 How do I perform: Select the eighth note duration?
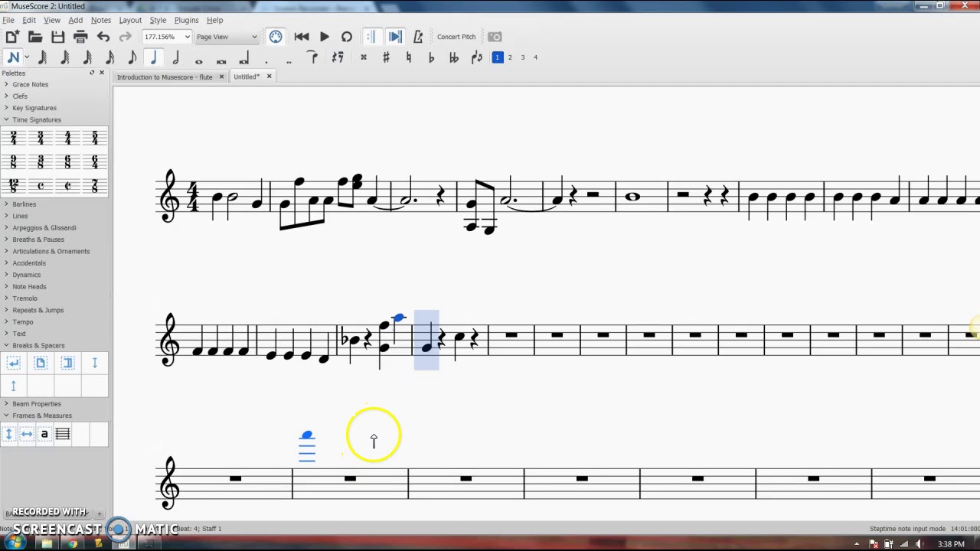tap(132, 57)
